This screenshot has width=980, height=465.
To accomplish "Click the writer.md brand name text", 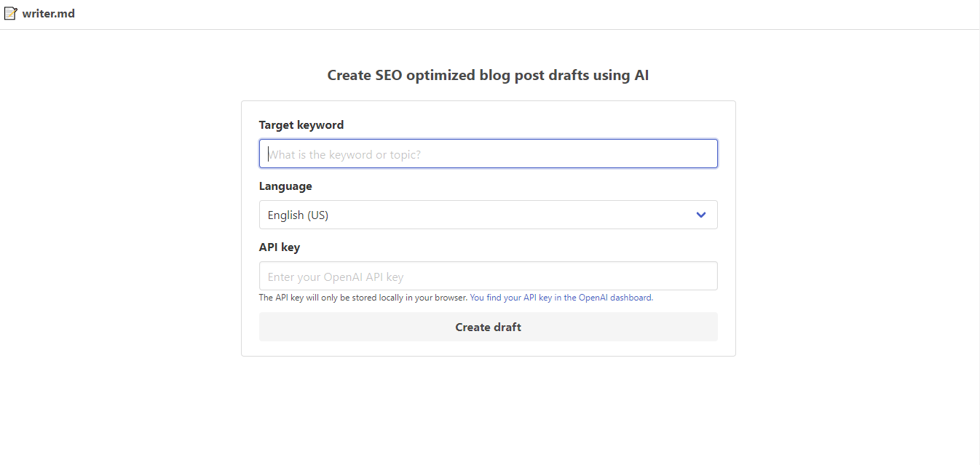I will point(48,13).
